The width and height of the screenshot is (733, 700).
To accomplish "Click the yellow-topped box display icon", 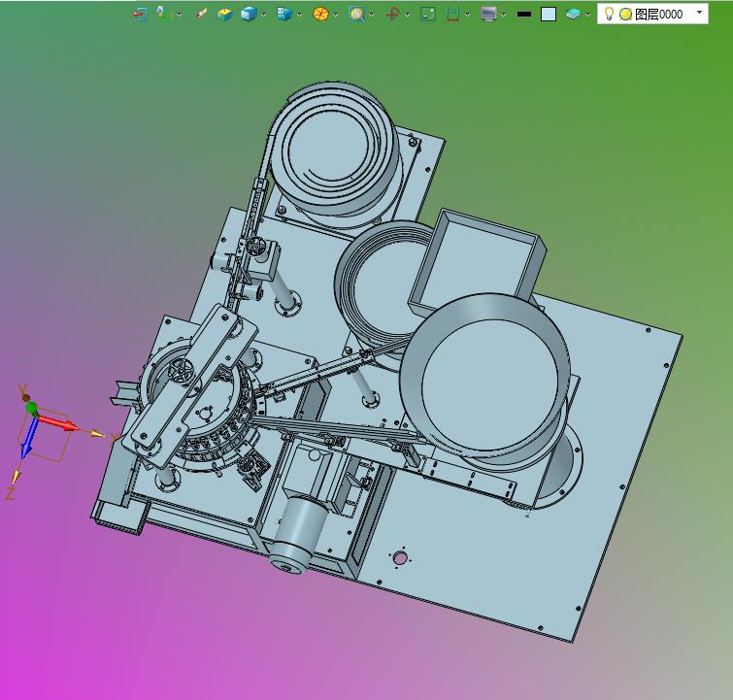I will [225, 14].
